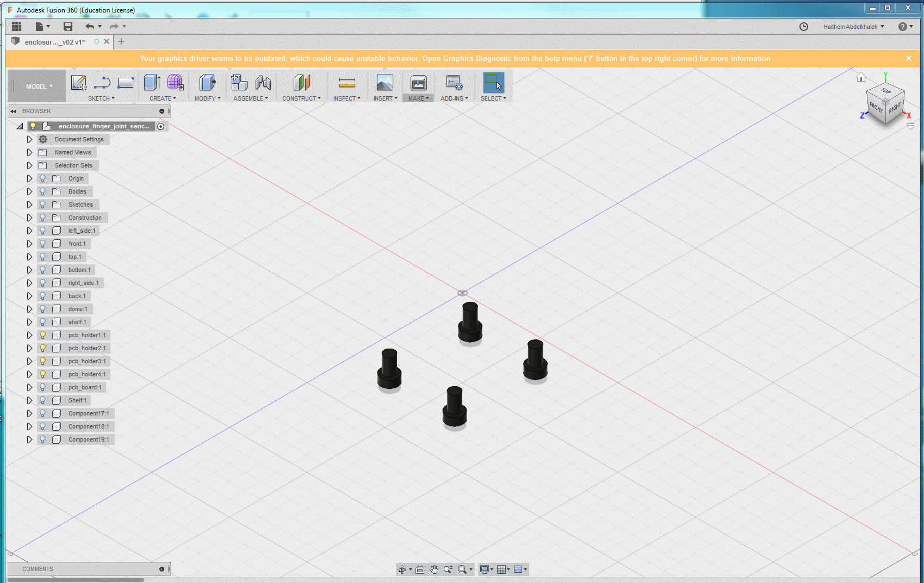The width and height of the screenshot is (924, 583).
Task: Select the Scripts and Add-Ins icon
Action: click(x=454, y=83)
